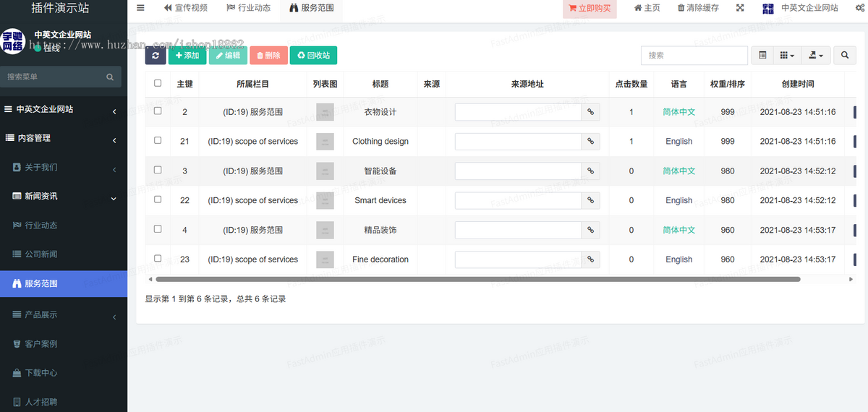Click the sidebar menu search icon
868x412 pixels.
click(110, 77)
